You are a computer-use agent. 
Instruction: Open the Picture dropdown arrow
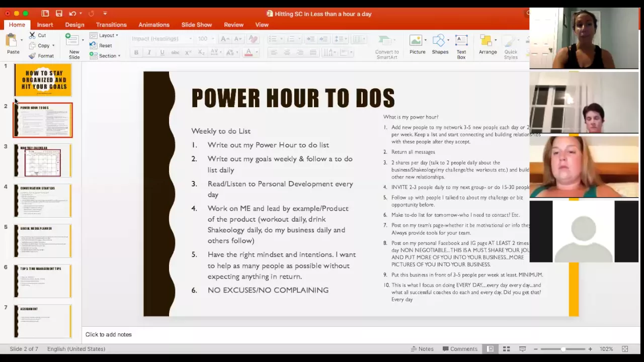point(426,40)
